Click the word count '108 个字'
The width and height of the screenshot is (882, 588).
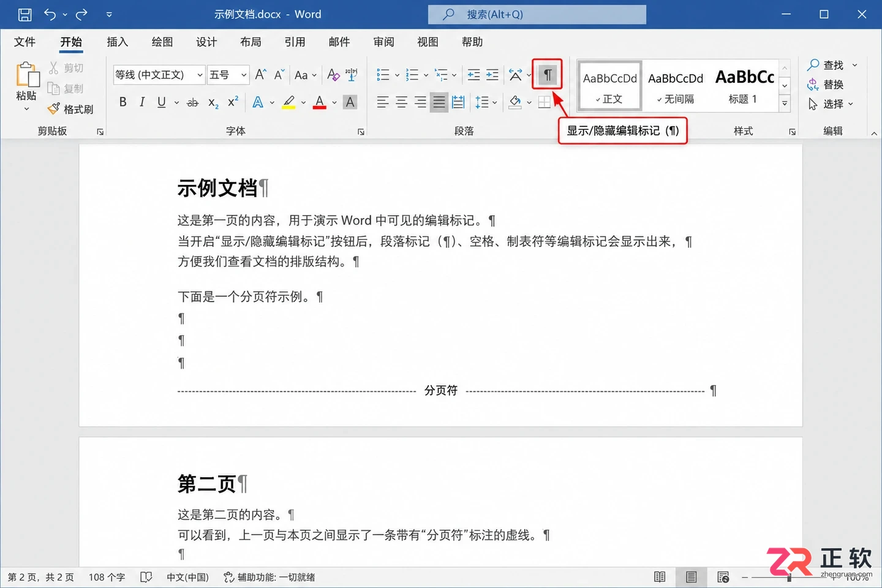click(x=107, y=577)
